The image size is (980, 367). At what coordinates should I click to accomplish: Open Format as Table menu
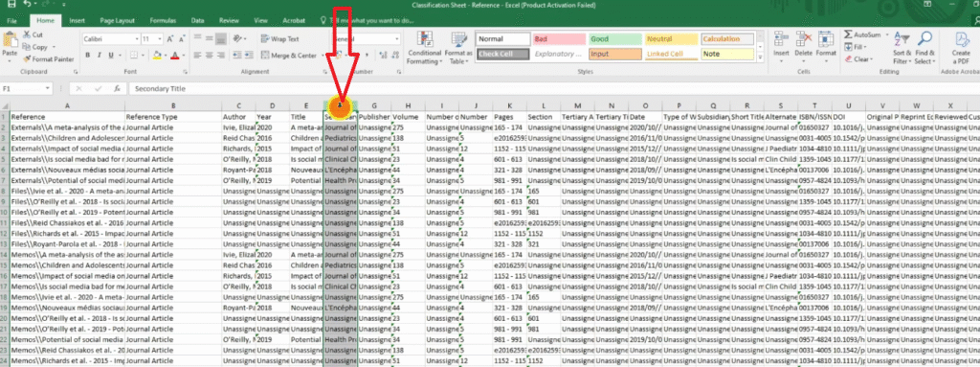click(458, 48)
